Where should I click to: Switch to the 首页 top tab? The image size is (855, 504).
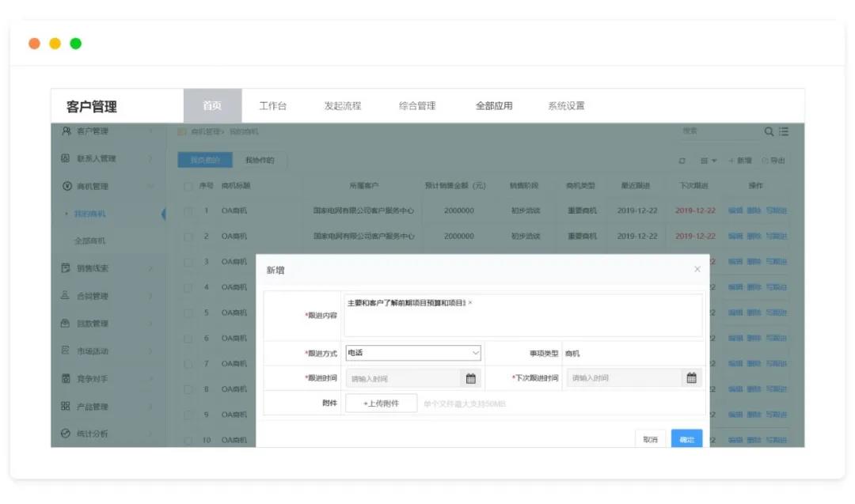213,106
